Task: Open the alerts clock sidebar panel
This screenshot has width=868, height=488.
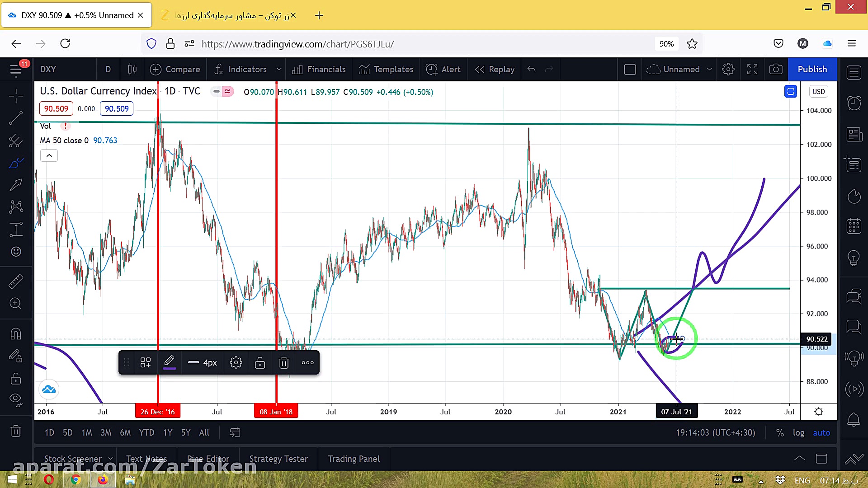Action: point(854,103)
